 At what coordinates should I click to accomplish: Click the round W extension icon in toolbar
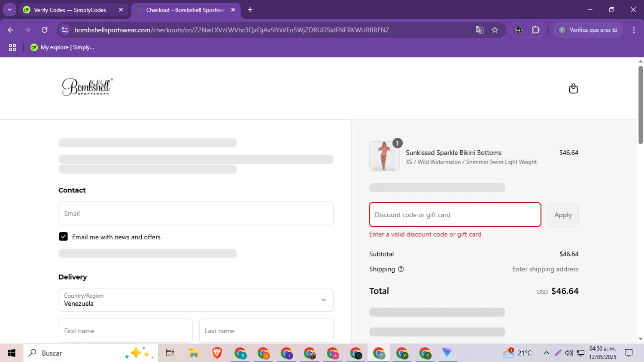(x=519, y=30)
